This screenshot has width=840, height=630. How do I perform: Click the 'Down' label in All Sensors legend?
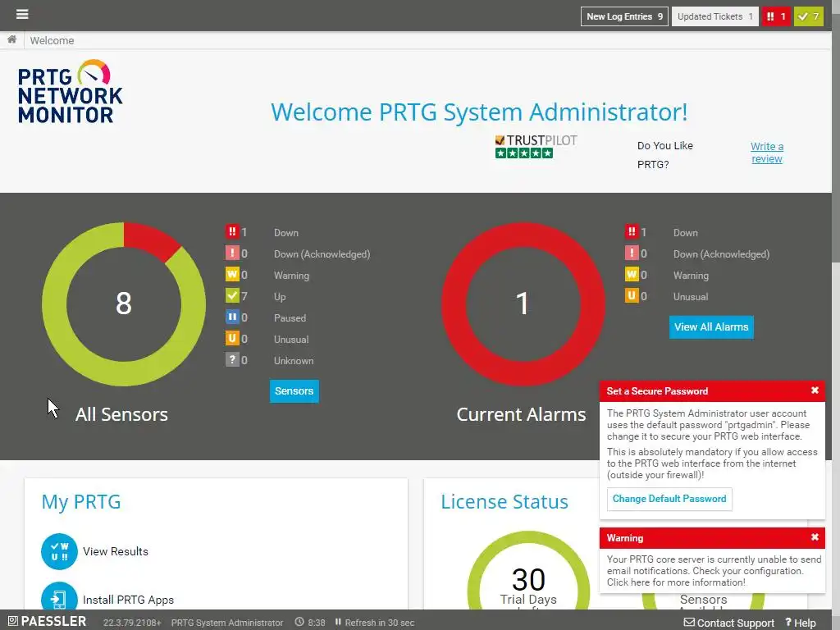286,232
